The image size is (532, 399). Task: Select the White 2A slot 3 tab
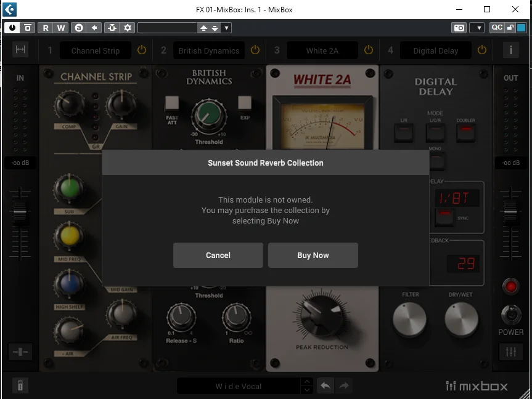(322, 51)
